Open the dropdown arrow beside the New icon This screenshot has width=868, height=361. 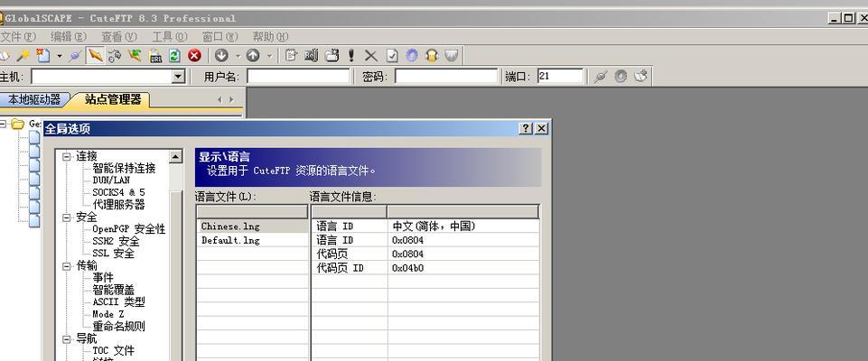tap(60, 56)
